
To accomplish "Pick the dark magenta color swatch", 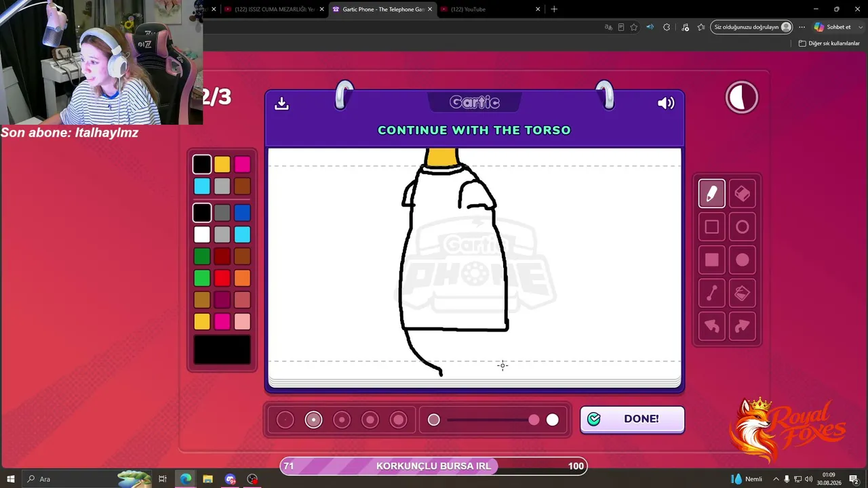I will tap(222, 300).
